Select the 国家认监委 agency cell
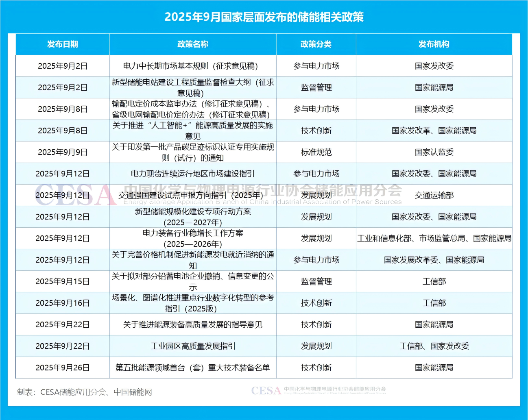 434,152
